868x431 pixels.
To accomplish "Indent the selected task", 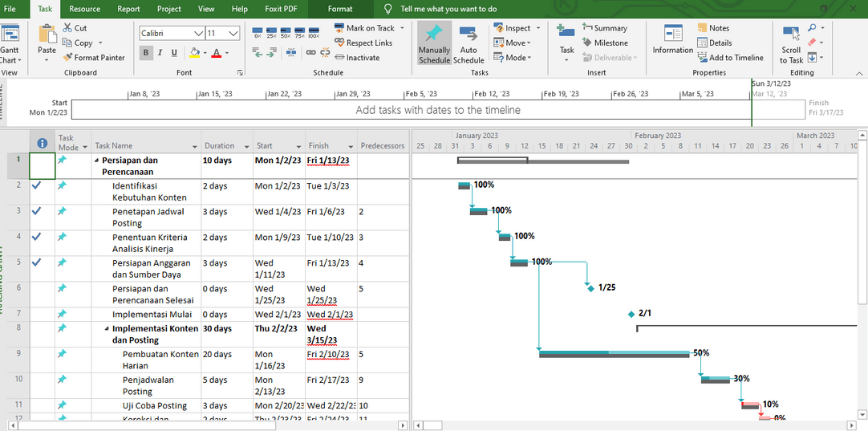I will pyautogui.click(x=271, y=53).
